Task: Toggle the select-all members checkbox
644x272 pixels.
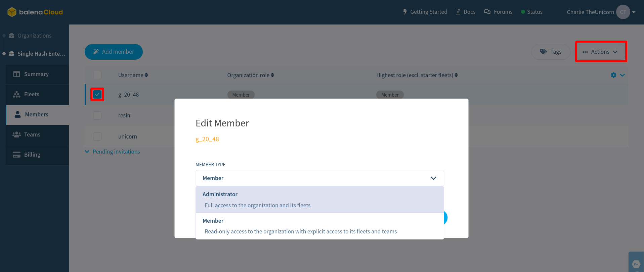Action: coord(97,75)
